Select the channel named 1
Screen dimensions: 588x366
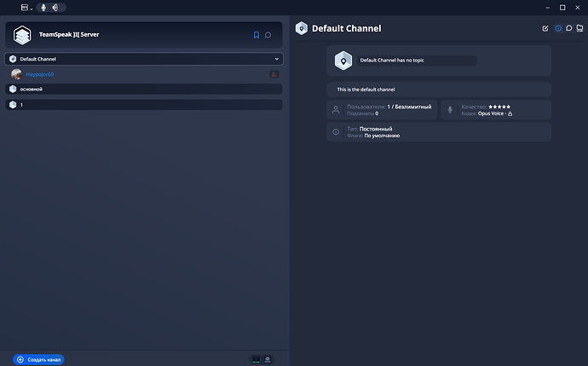coord(144,105)
